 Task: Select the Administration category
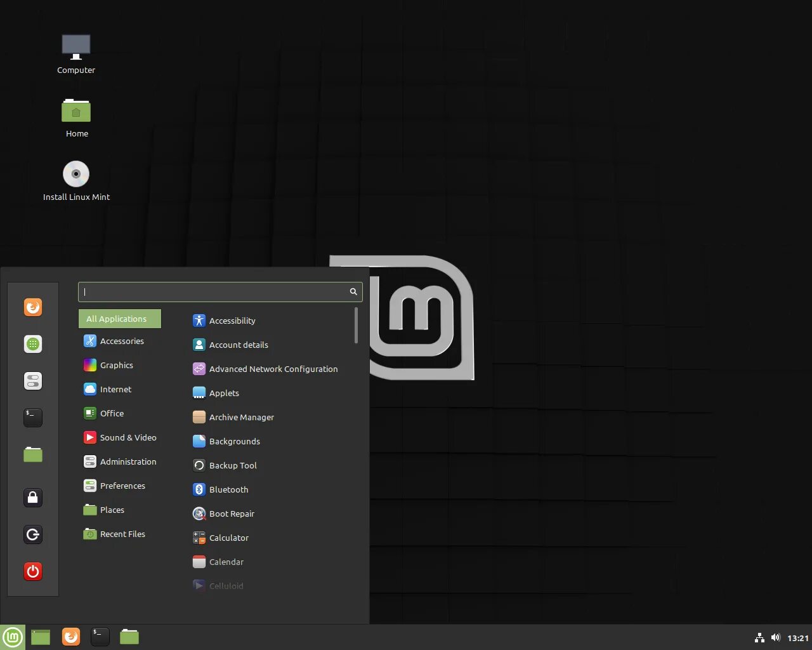click(120, 461)
